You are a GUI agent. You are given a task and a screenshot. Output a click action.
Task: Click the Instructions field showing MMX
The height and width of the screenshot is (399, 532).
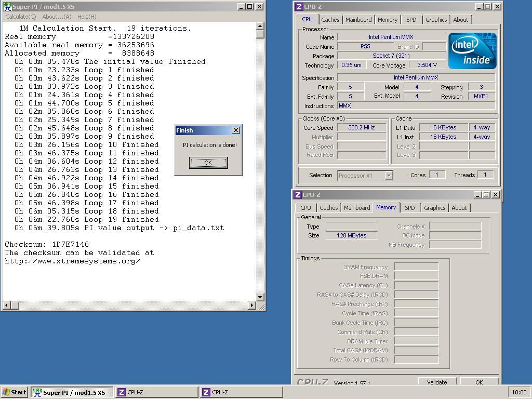click(416, 105)
